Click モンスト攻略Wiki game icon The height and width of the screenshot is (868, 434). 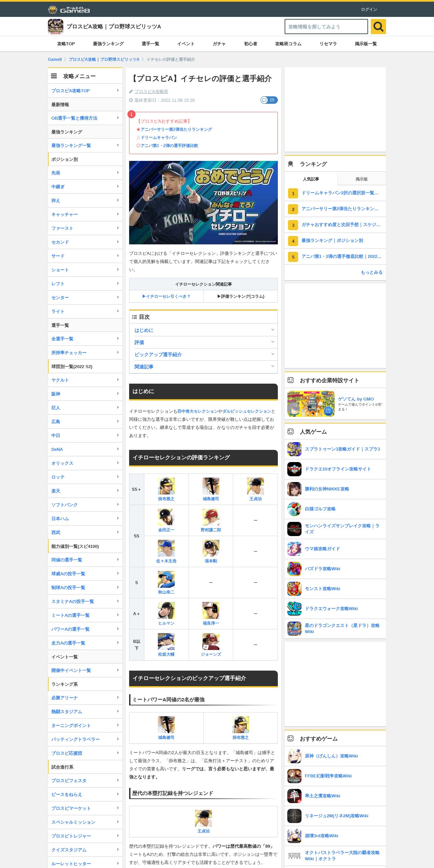click(294, 589)
